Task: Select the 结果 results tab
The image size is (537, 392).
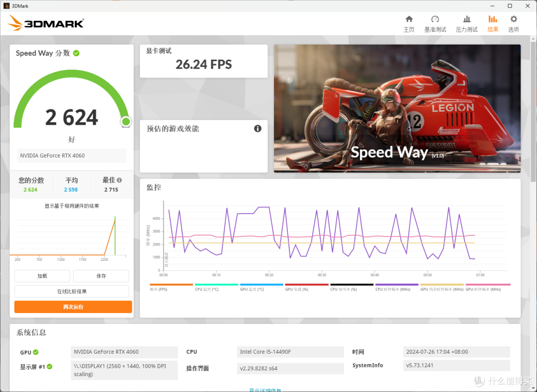Action: point(492,24)
